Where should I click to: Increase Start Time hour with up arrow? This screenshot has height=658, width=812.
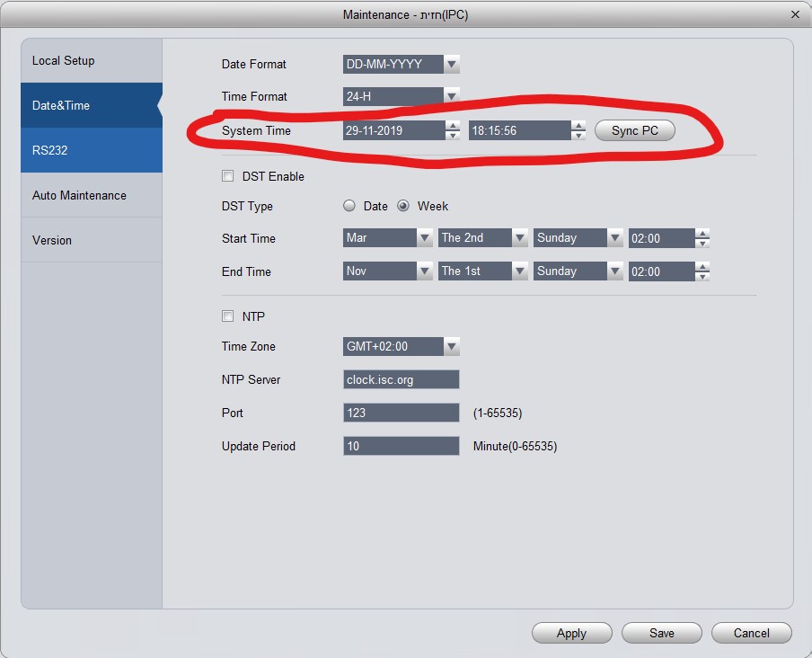tap(702, 234)
